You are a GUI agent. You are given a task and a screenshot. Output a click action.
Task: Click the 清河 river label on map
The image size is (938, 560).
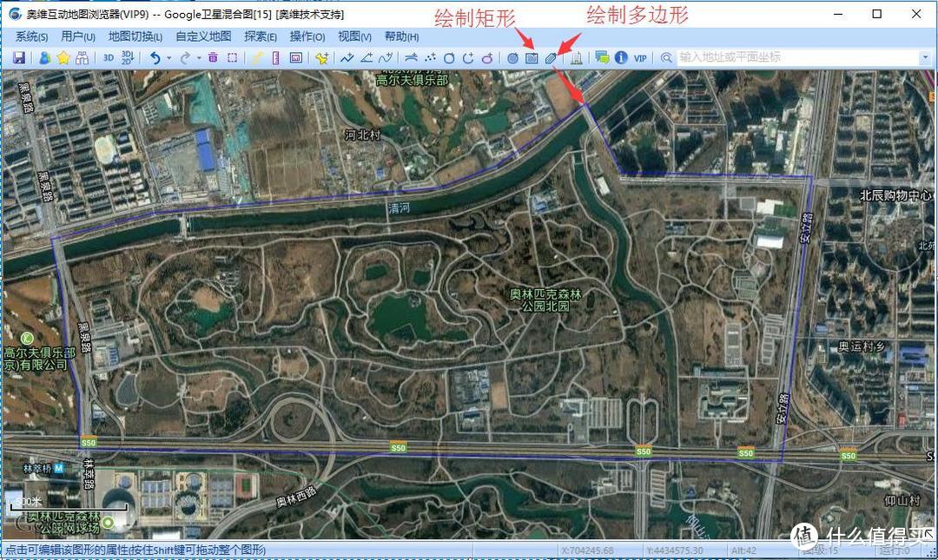(399, 208)
